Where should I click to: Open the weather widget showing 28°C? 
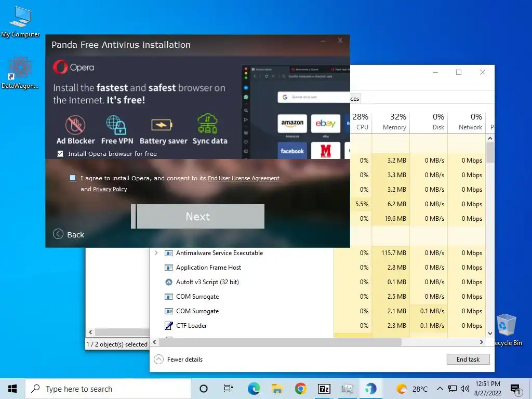413,389
